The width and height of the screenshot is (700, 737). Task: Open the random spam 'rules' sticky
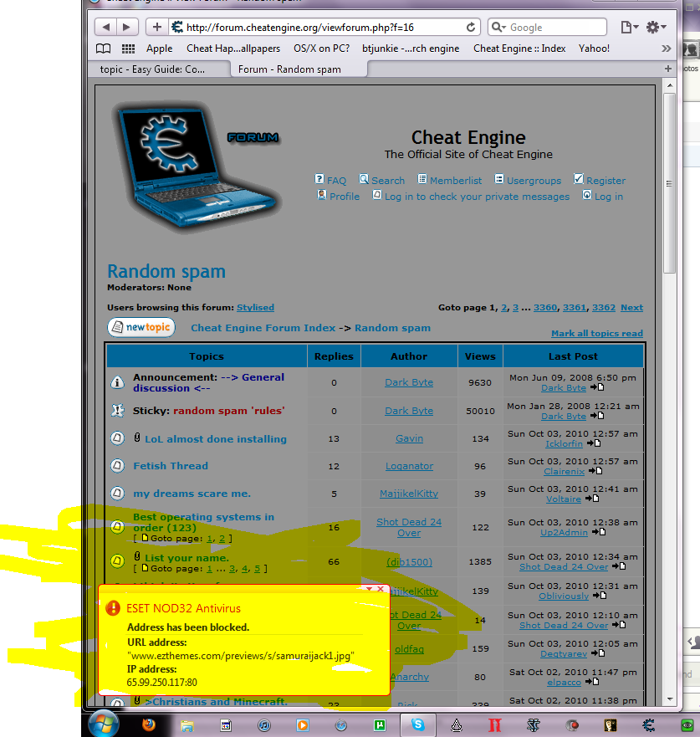pos(229,411)
